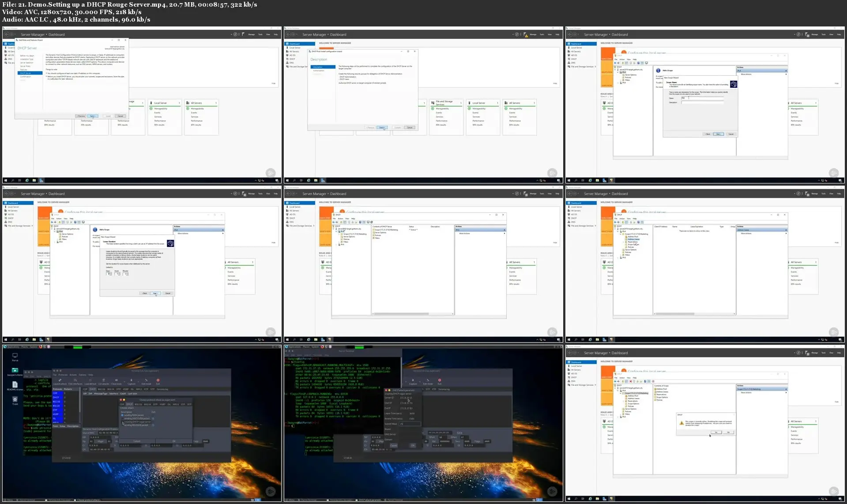Click the refresh icon in the Add Roles wizard frame
Viewport: 847px width, 504px height.
[x=235, y=34]
